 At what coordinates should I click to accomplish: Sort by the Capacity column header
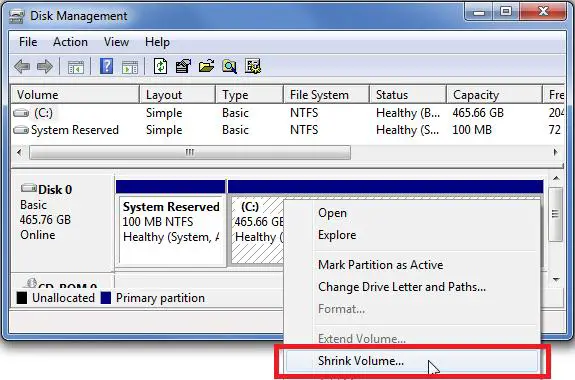494,95
